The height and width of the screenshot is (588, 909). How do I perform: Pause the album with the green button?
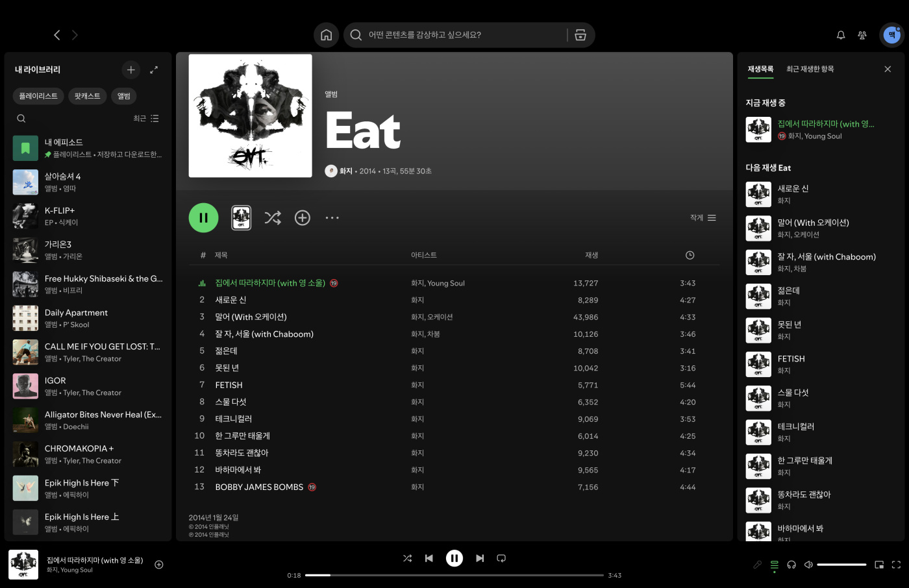[203, 218]
